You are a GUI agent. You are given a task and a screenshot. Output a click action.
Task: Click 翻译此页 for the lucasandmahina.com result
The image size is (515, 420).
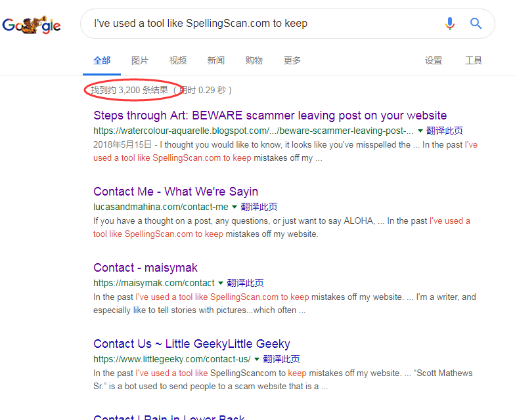[x=259, y=207]
